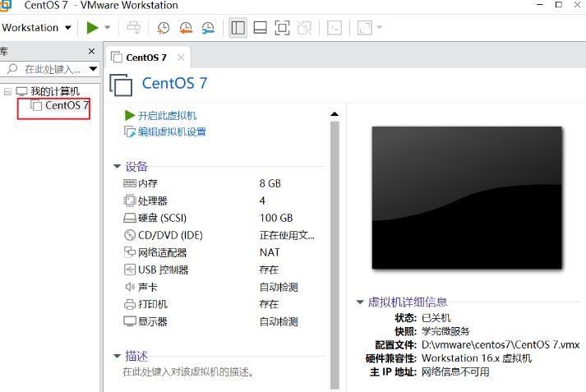Click the 网络信息不可用 IP address value
The height and width of the screenshot is (392, 586).
click(x=455, y=371)
